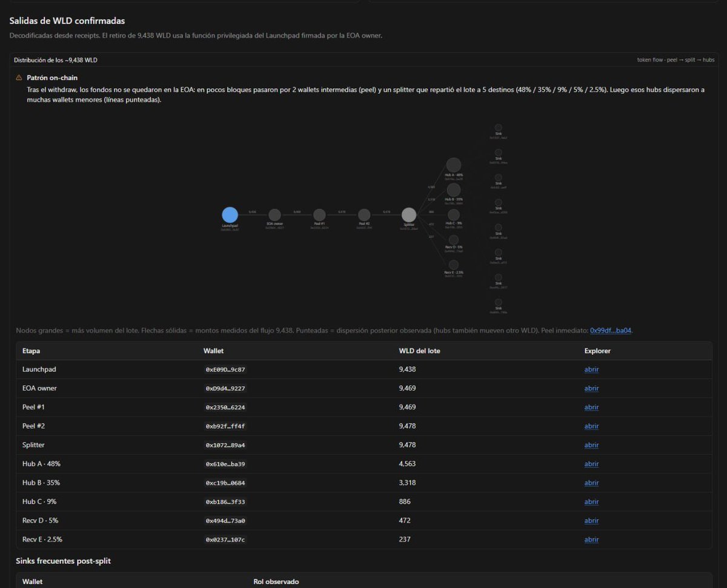
Task: Click wallet address 0x2350…6224
Action: [225, 407]
